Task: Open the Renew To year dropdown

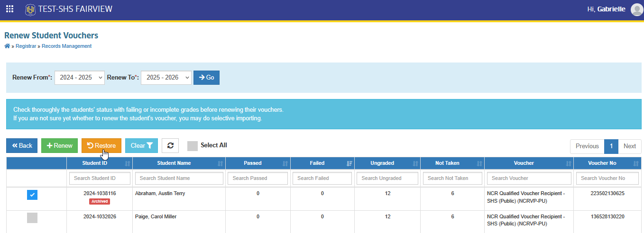Action: (x=166, y=78)
